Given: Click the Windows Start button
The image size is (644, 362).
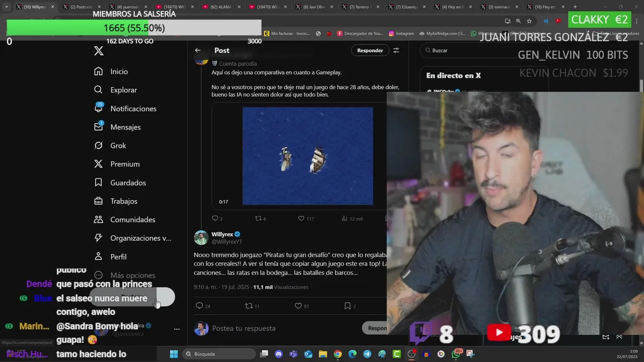Looking at the screenshot, I should coord(174,354).
